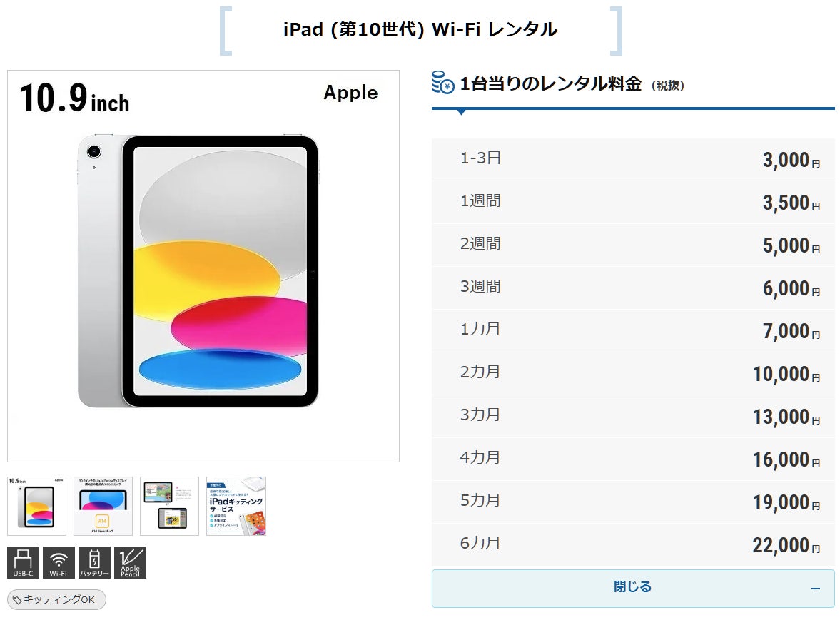Open the キッティングOK tag

tap(57, 599)
